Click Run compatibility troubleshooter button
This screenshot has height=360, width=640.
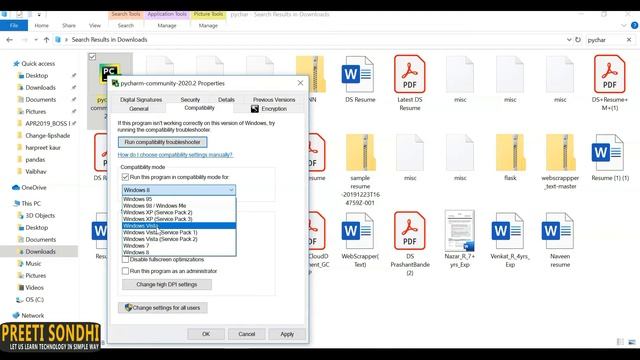point(162,142)
